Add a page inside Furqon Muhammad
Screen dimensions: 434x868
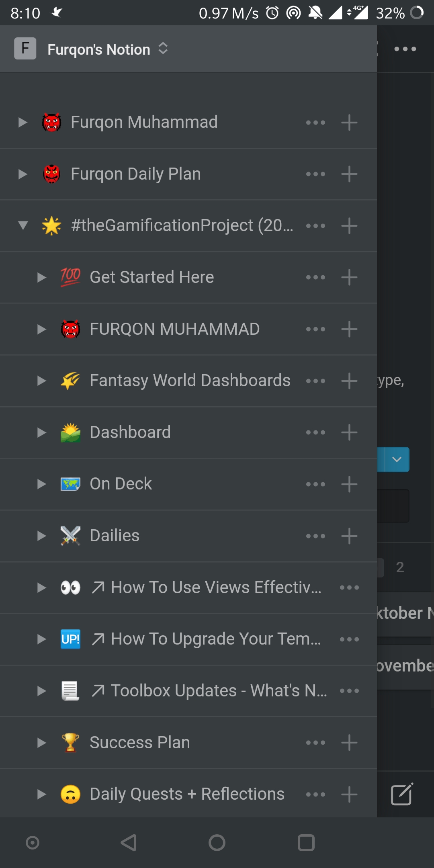point(349,123)
